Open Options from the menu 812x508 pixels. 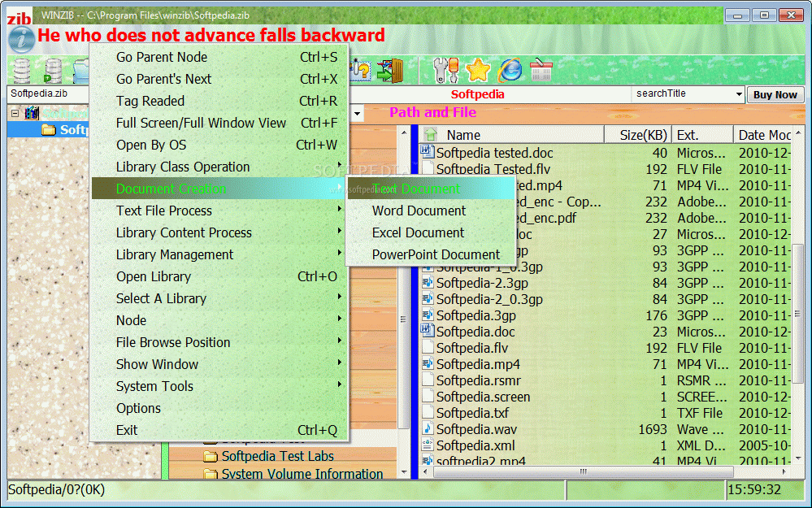[x=219, y=409]
